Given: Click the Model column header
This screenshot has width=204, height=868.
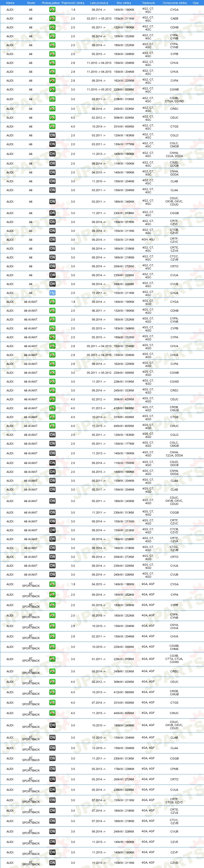Looking at the screenshot, I should click(x=31, y=3).
